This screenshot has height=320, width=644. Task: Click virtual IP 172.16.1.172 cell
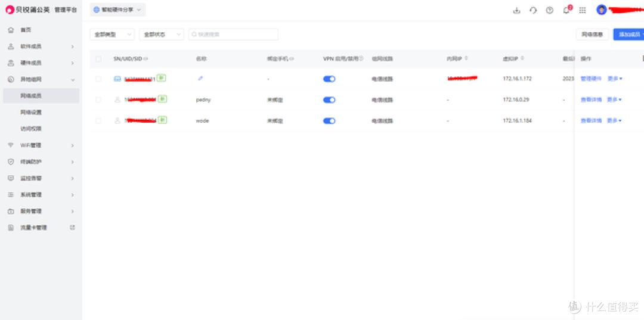click(517, 78)
